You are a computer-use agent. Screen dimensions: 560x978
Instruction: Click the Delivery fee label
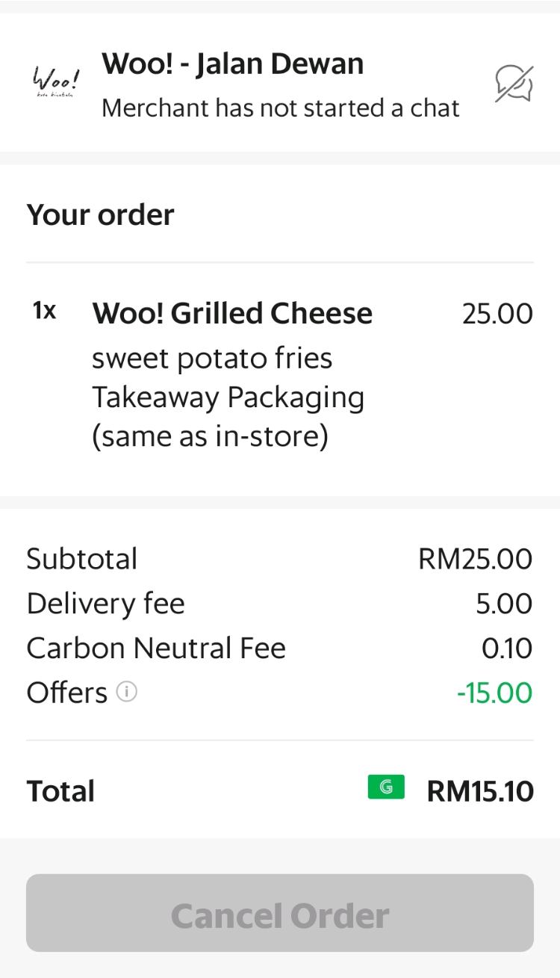105,604
